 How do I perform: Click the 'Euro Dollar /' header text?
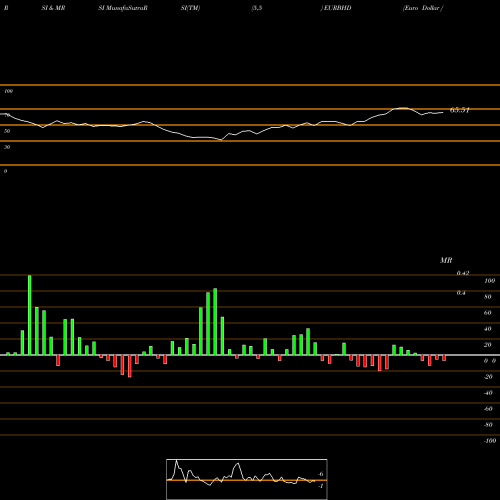[423, 8]
